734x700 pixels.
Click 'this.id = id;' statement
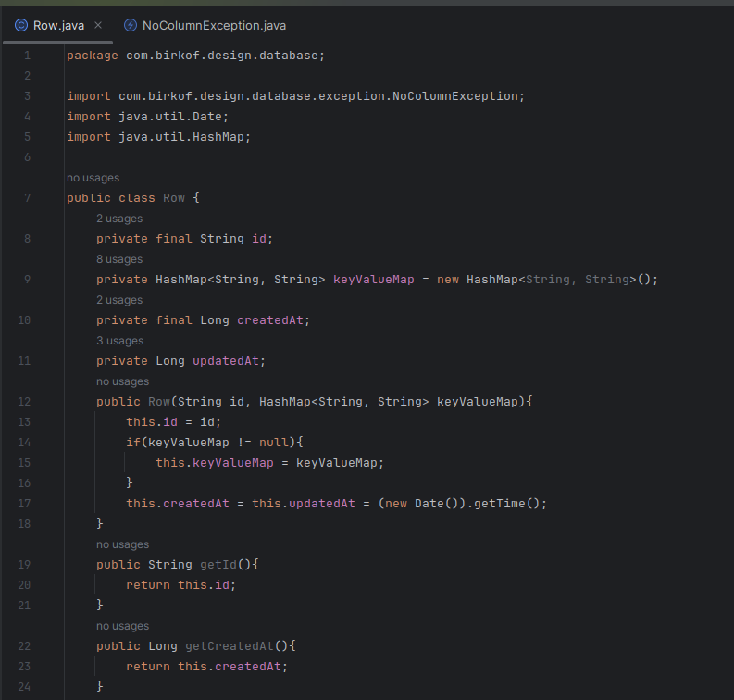(173, 422)
